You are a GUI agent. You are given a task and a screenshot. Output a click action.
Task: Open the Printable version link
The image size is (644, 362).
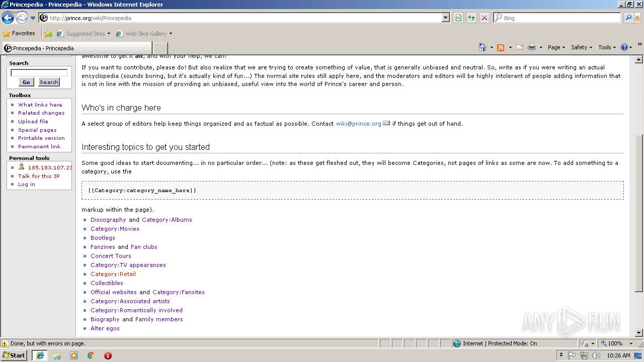(x=41, y=138)
